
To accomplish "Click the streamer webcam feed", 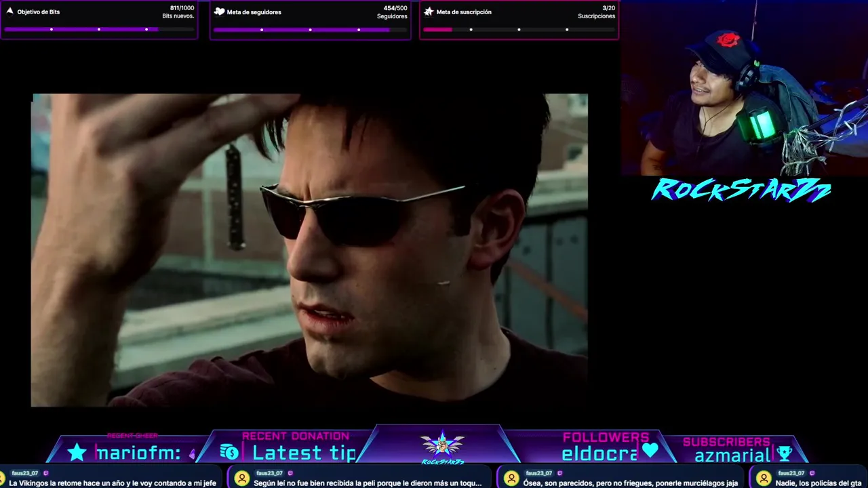I will pos(744,88).
